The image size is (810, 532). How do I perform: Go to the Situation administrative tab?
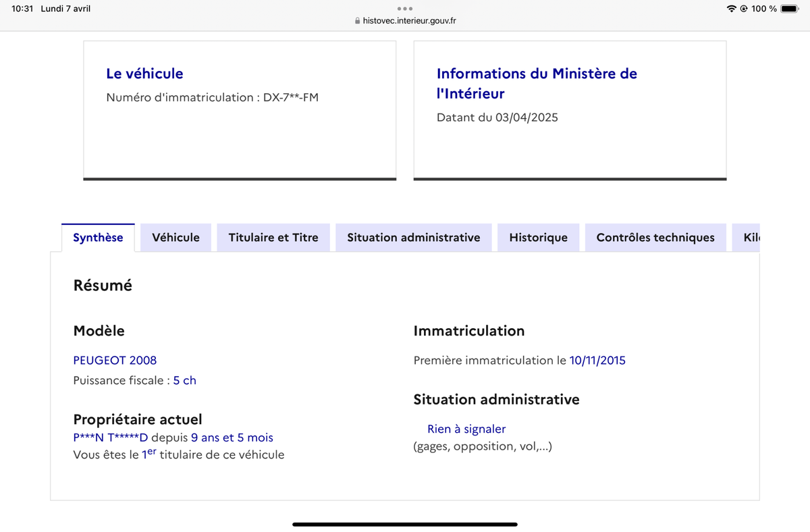pyautogui.click(x=414, y=238)
